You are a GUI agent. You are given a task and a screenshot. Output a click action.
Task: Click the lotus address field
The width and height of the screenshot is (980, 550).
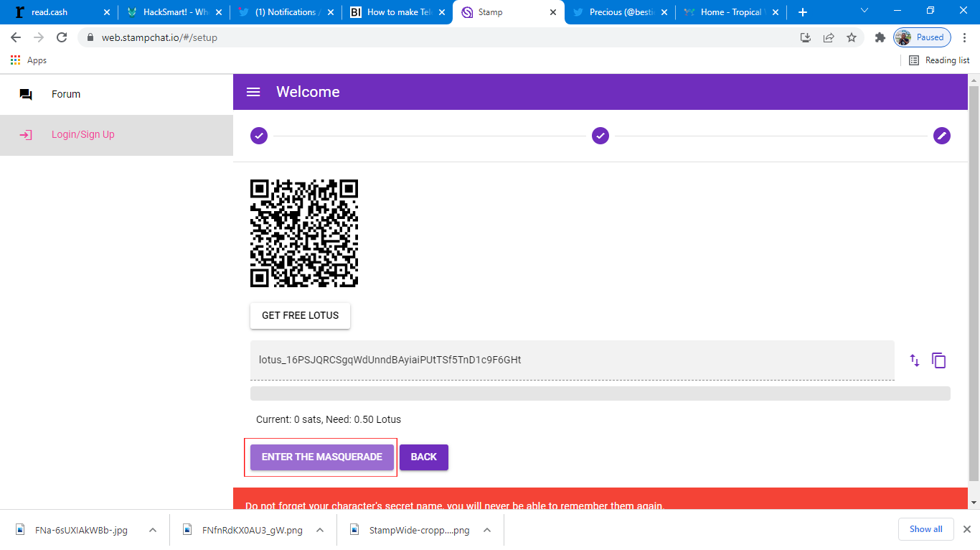[x=573, y=360]
